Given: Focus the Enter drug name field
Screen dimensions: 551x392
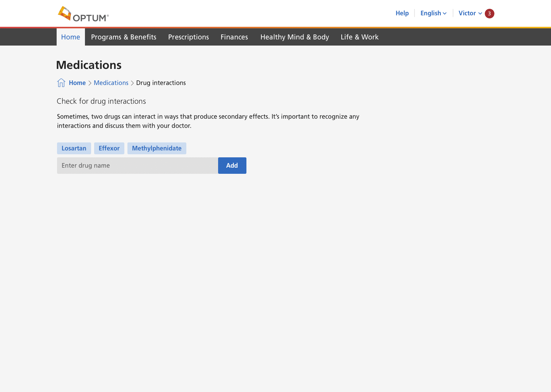Looking at the screenshot, I should pyautogui.click(x=137, y=166).
